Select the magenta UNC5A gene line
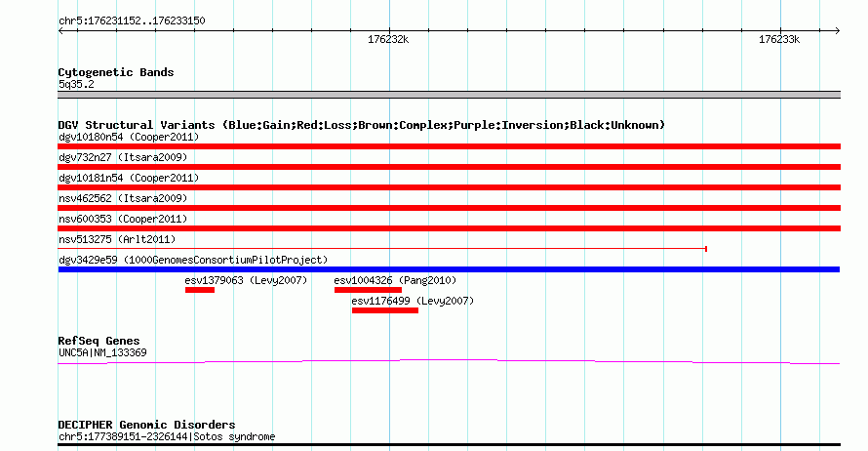This screenshot has height=451, width=868. (449, 362)
